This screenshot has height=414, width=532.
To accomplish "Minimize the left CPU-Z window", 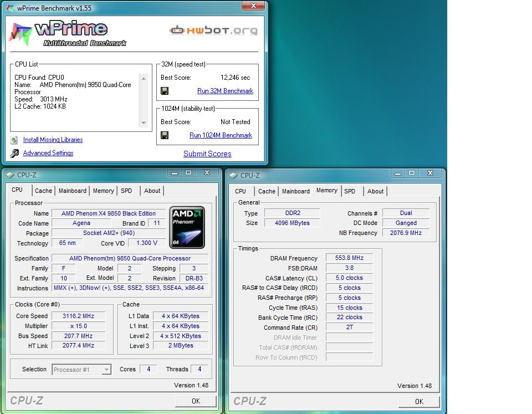I will pos(175,173).
